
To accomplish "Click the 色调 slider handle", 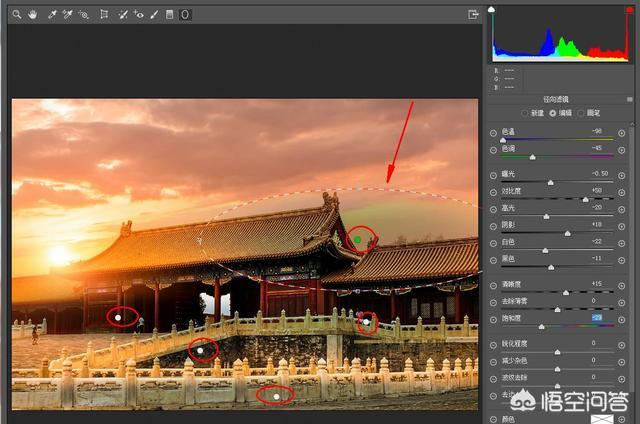I will 532,157.
